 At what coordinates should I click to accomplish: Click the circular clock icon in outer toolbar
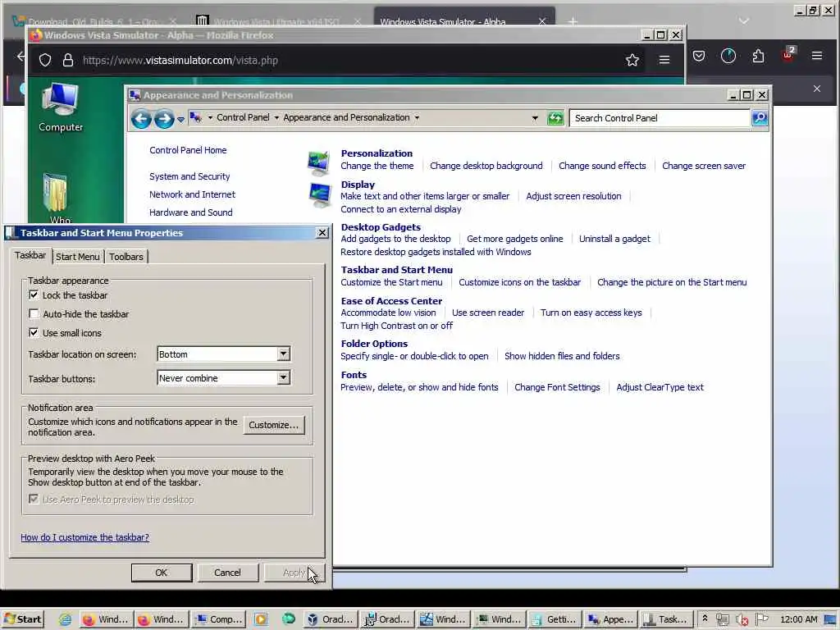click(x=728, y=56)
